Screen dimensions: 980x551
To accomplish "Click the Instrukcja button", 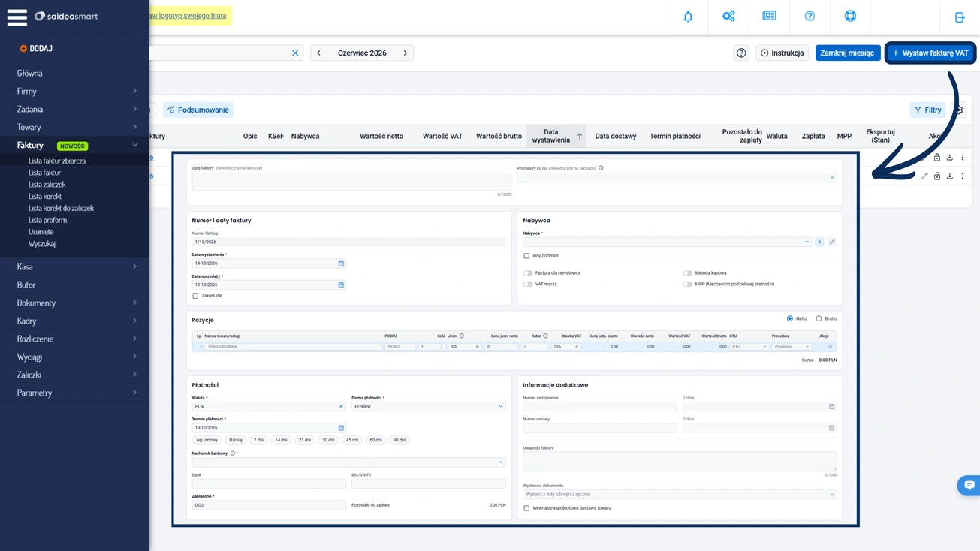I will (x=782, y=53).
